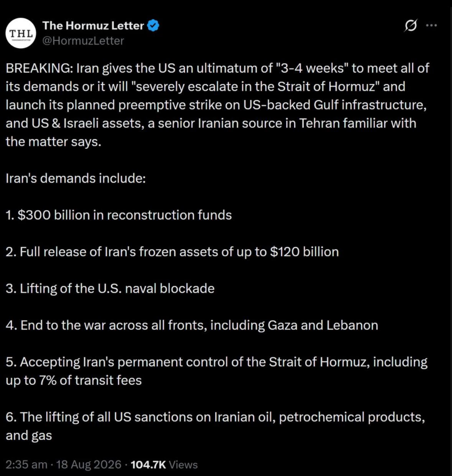The image size is (452, 476).
Task: Click the frozen assets $120 billion line
Action: pyautogui.click(x=173, y=252)
